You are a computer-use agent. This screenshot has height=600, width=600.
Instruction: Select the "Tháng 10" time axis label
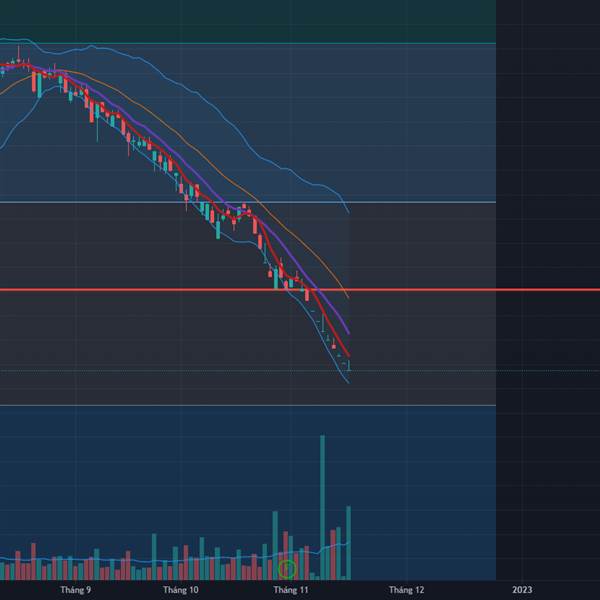pos(181,590)
